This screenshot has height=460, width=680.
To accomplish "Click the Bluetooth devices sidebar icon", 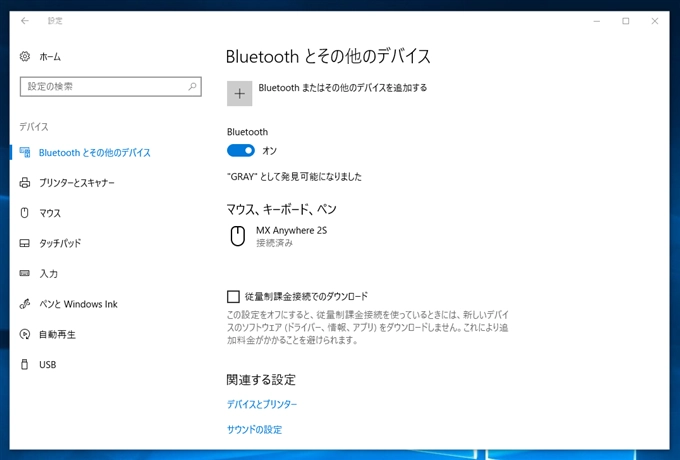I will (x=25, y=152).
